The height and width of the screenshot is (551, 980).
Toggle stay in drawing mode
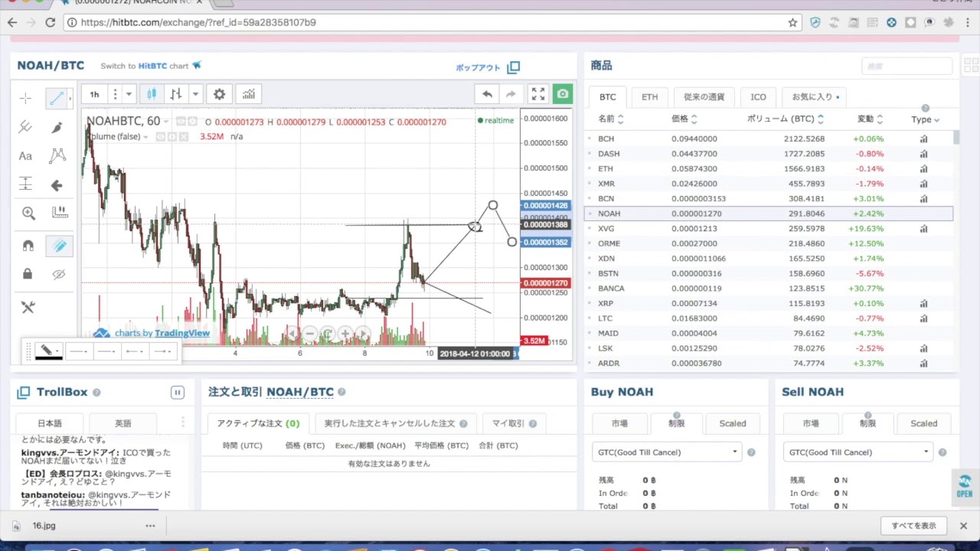[x=59, y=246]
